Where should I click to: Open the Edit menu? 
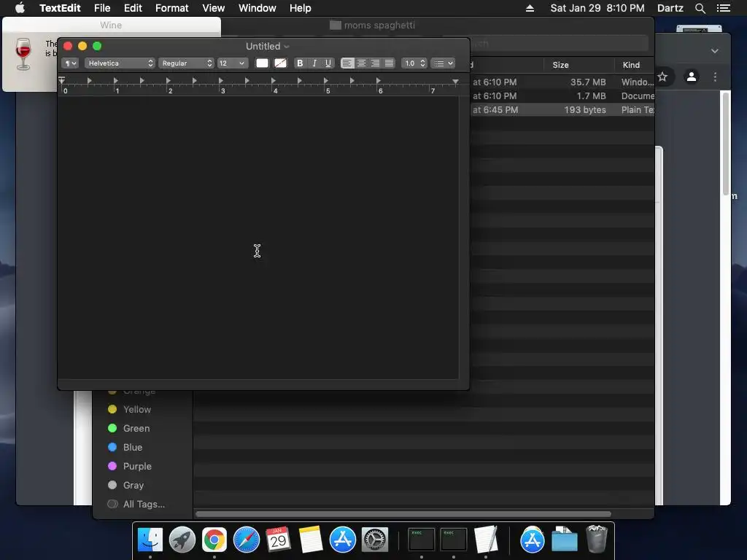(x=133, y=8)
